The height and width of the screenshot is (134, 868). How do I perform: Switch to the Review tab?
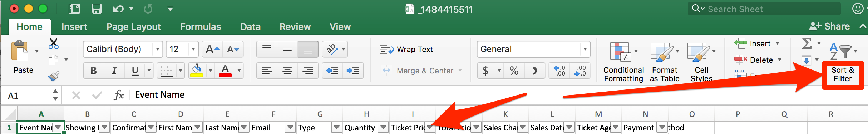click(x=295, y=27)
